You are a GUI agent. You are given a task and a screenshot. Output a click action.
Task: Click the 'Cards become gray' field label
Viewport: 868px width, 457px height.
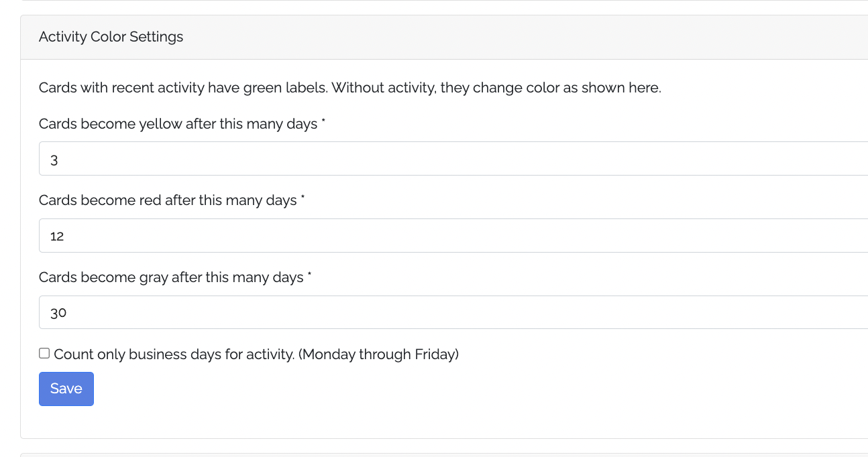pyautogui.click(x=170, y=277)
